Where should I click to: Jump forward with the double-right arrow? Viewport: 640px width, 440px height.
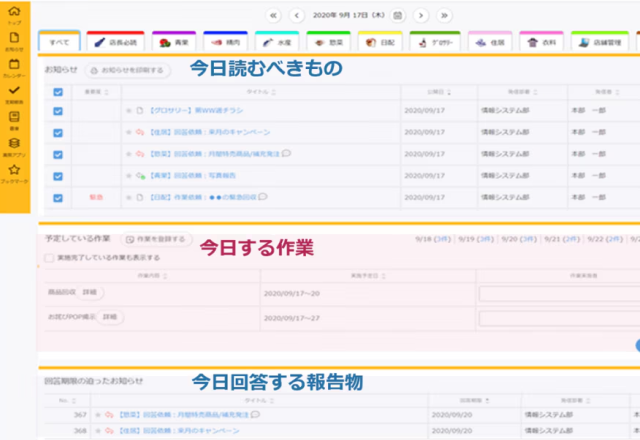(x=444, y=15)
